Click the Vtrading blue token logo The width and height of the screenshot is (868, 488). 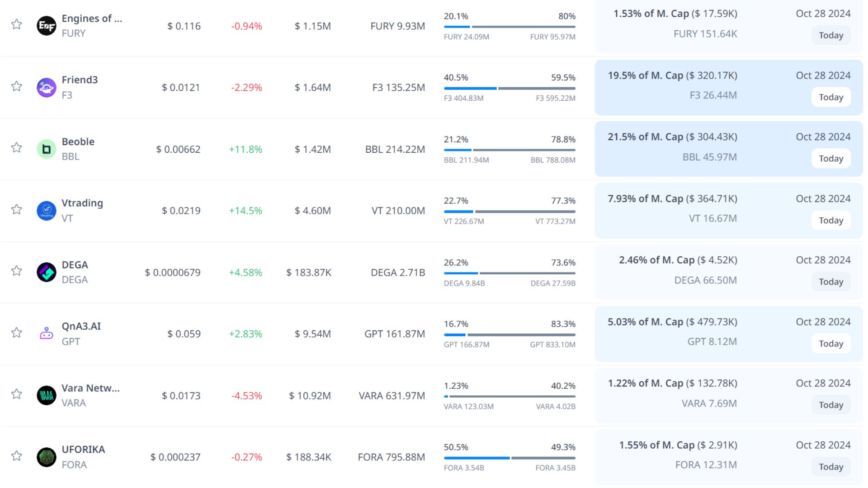[46, 211]
